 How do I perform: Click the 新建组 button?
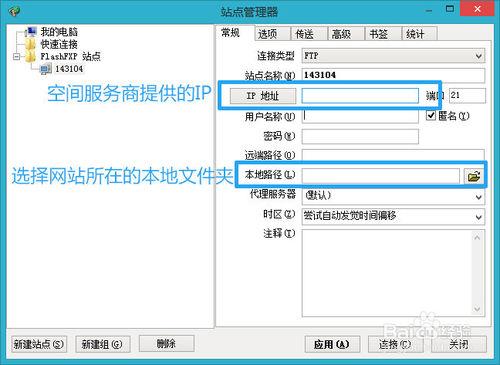tap(103, 344)
